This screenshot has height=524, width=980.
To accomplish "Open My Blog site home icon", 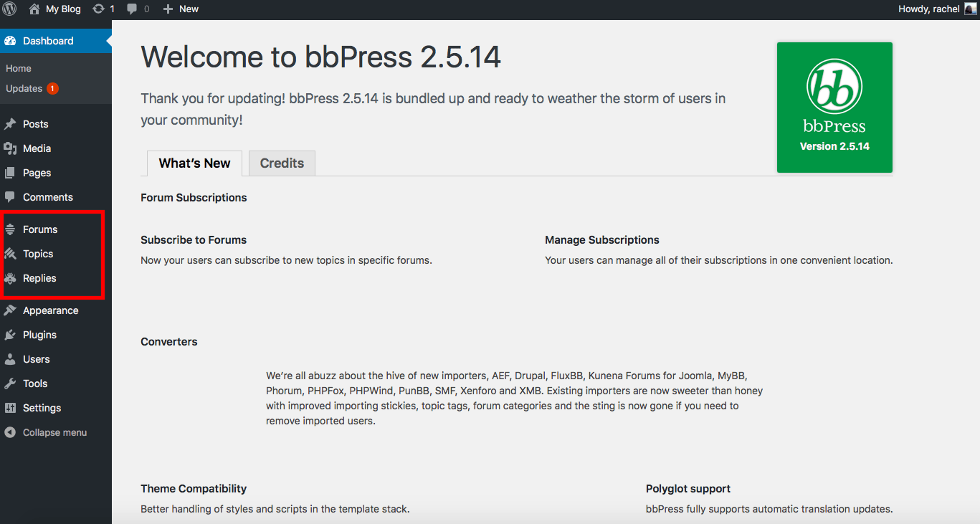I will click(x=34, y=9).
